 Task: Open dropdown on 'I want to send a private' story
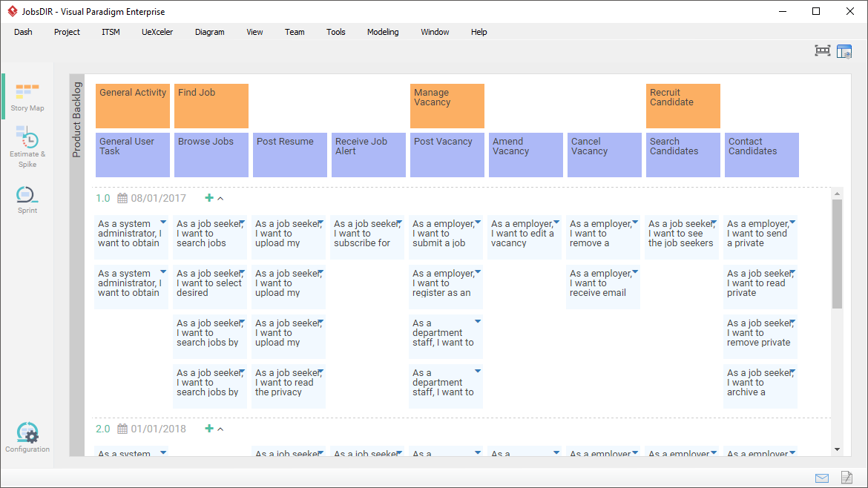(x=792, y=222)
